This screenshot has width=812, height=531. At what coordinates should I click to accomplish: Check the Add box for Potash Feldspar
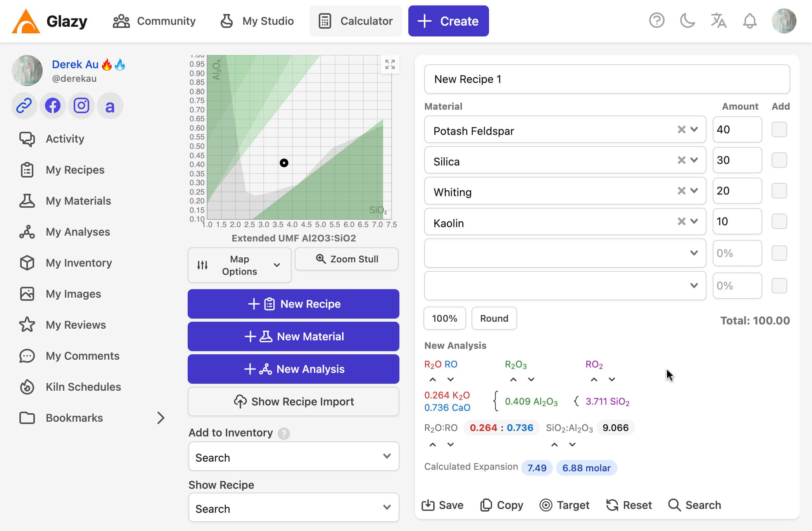[779, 129]
